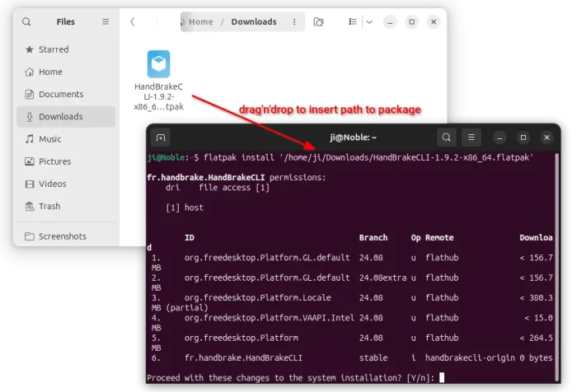577x392 pixels.
Task: Click the Branch column header in terminal
Action: pos(373,238)
